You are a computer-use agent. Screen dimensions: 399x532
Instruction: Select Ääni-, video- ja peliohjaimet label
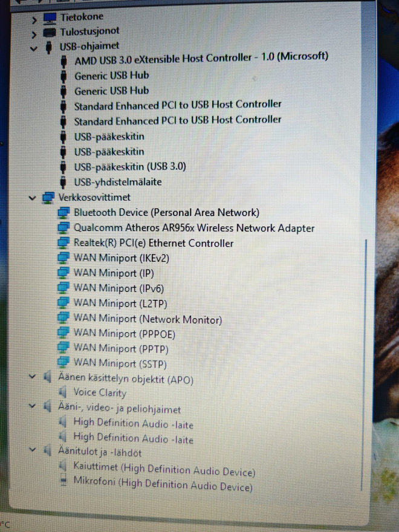pyautogui.click(x=120, y=408)
